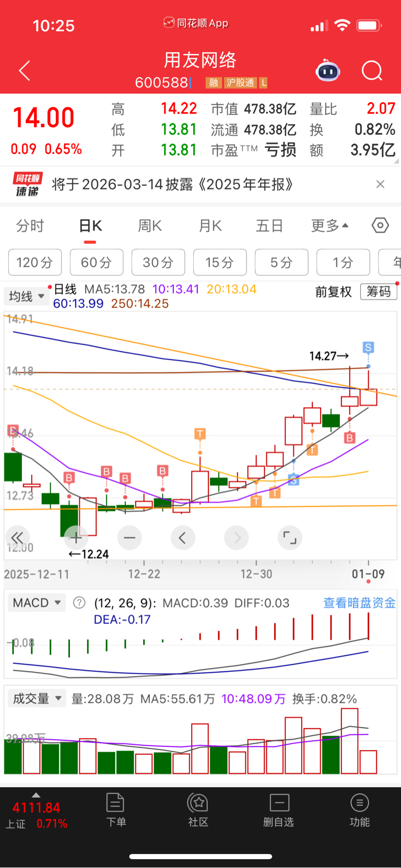Switch to 五日 tab
Viewport: 401px width, 868px height.
pos(269,226)
